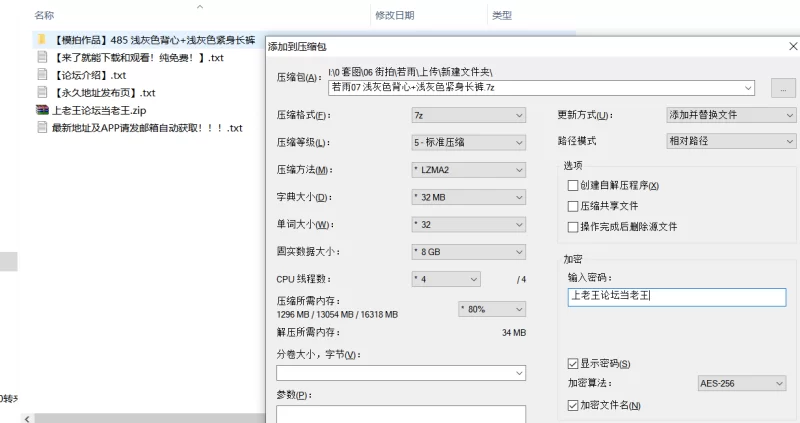The width and height of the screenshot is (800, 423).
Task: Click the folder icon for 【模拍作品】485
Action: click(x=42, y=40)
